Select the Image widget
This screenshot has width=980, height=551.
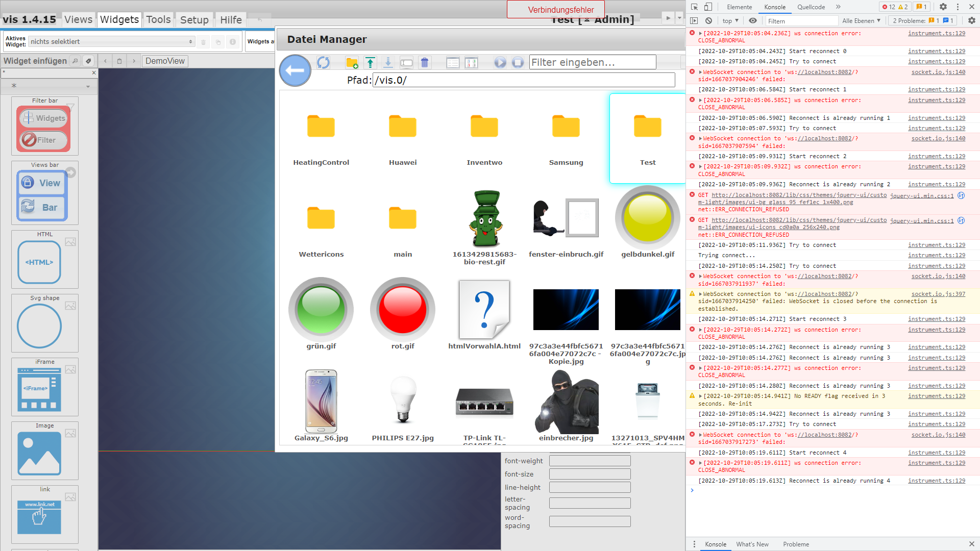click(45, 450)
